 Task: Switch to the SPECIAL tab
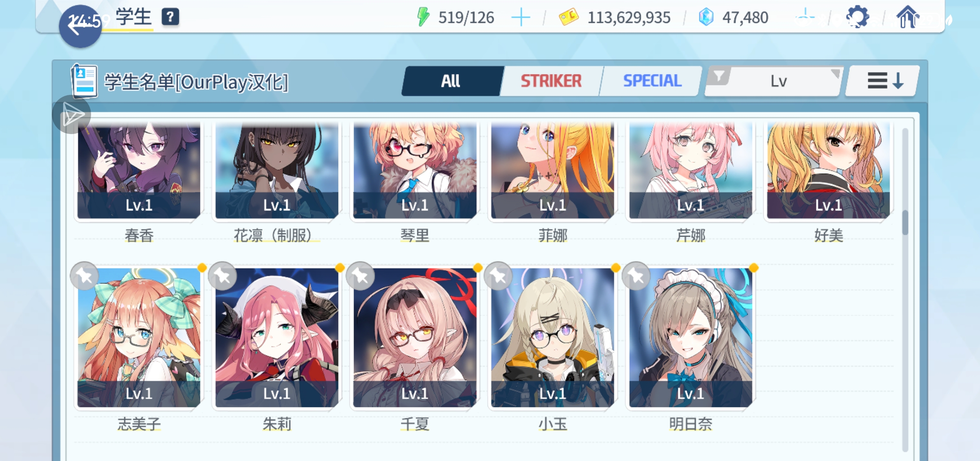[652, 81]
